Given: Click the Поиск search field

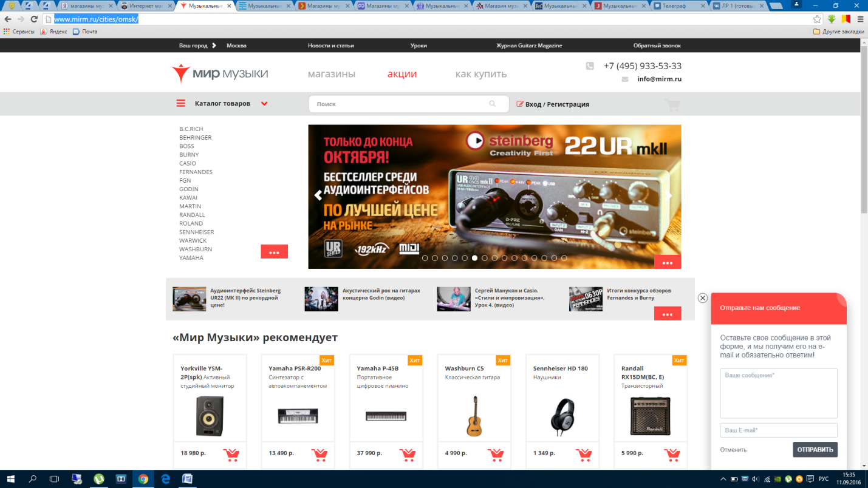Looking at the screenshot, I should (x=408, y=104).
